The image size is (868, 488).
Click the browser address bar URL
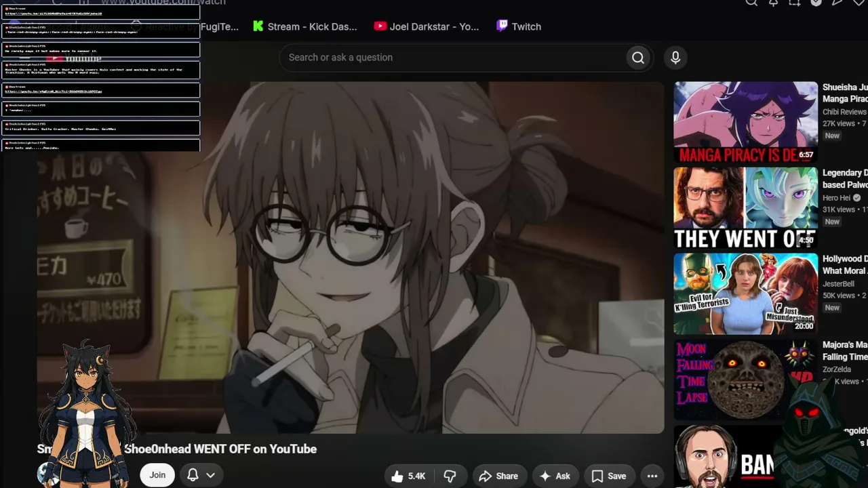(x=163, y=3)
